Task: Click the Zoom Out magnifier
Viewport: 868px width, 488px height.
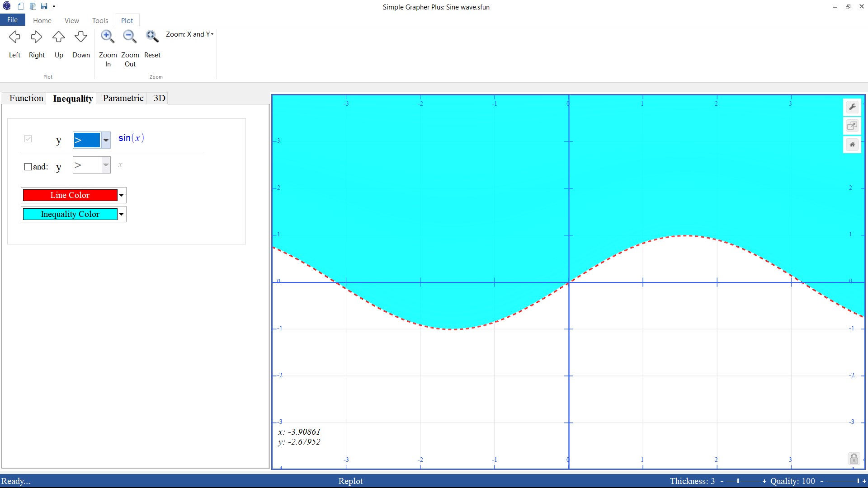Action: (130, 37)
